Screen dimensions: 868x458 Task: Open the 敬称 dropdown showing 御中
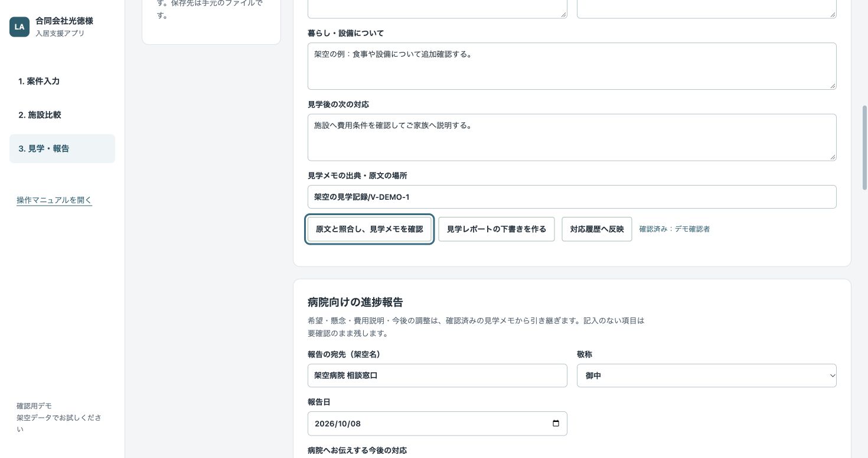coord(707,376)
